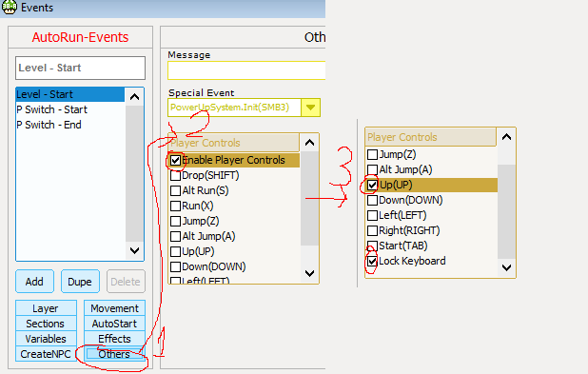588x374 pixels.
Task: Toggle Down(DOWN) checkbox in the right list
Action: pos(372,200)
